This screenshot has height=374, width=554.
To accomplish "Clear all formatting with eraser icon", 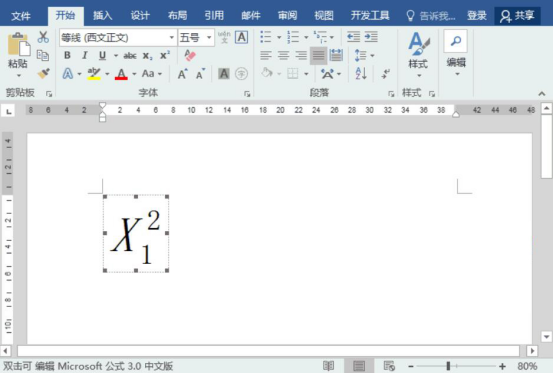I will tap(190, 55).
